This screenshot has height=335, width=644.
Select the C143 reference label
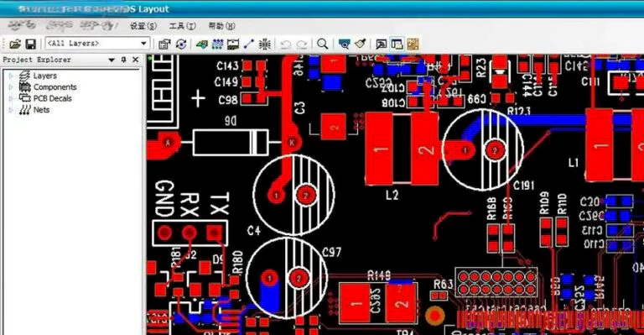[228, 65]
